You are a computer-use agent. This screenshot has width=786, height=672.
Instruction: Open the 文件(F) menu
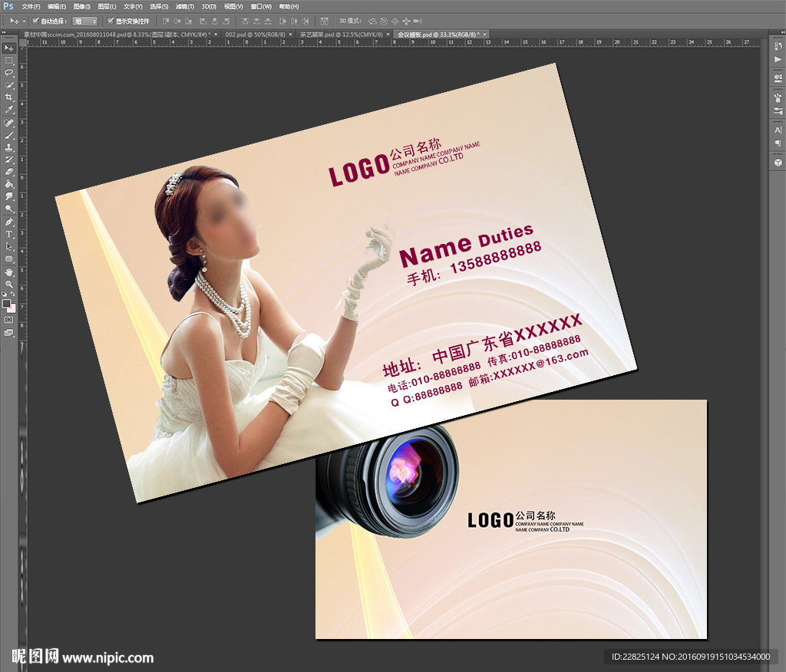pos(31,6)
